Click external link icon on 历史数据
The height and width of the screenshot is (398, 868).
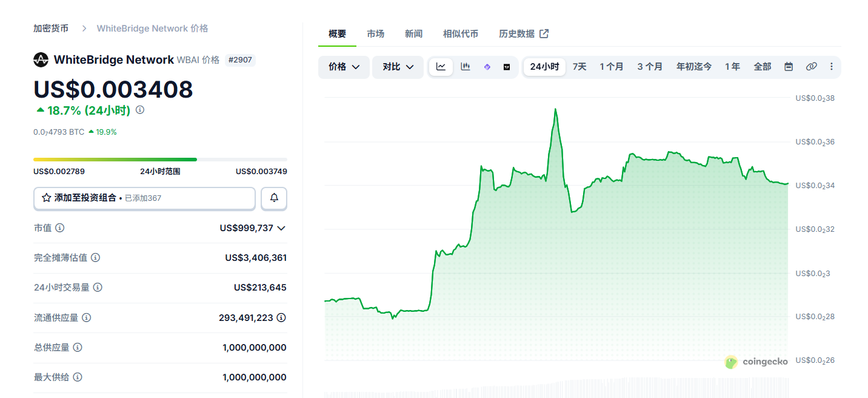pos(544,34)
